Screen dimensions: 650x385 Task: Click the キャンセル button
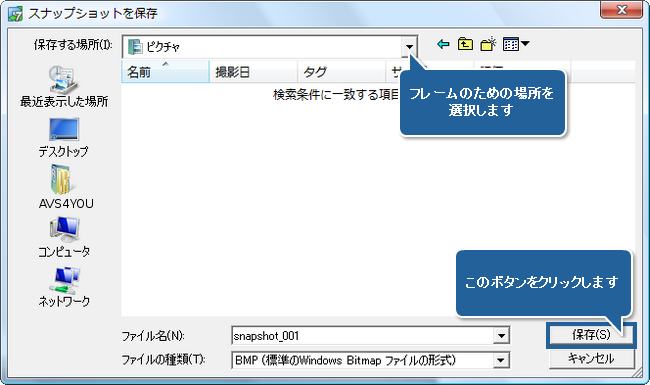point(591,358)
